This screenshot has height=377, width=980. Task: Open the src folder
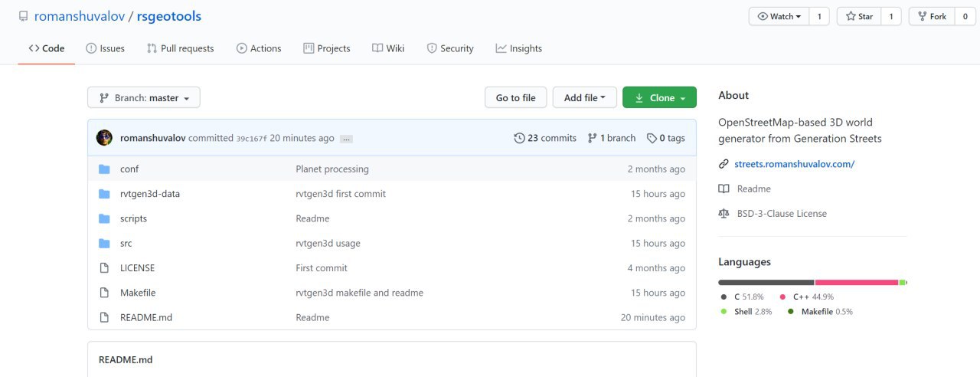point(126,243)
